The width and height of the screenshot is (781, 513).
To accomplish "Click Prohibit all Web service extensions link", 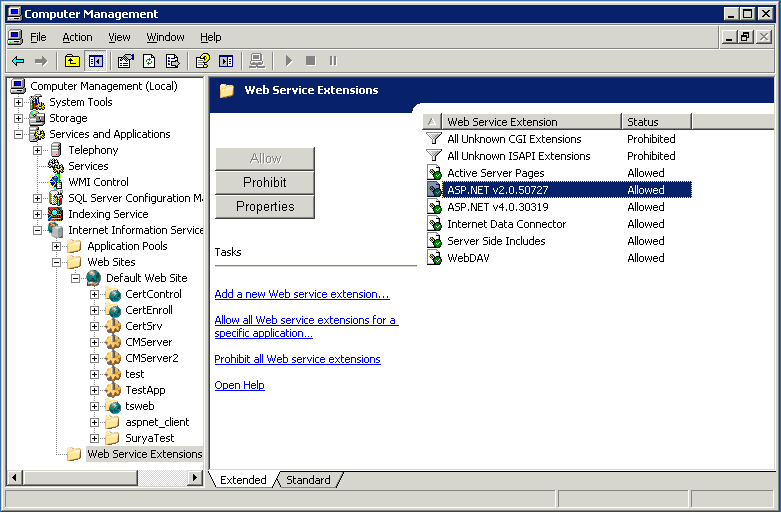I will pos(297,359).
